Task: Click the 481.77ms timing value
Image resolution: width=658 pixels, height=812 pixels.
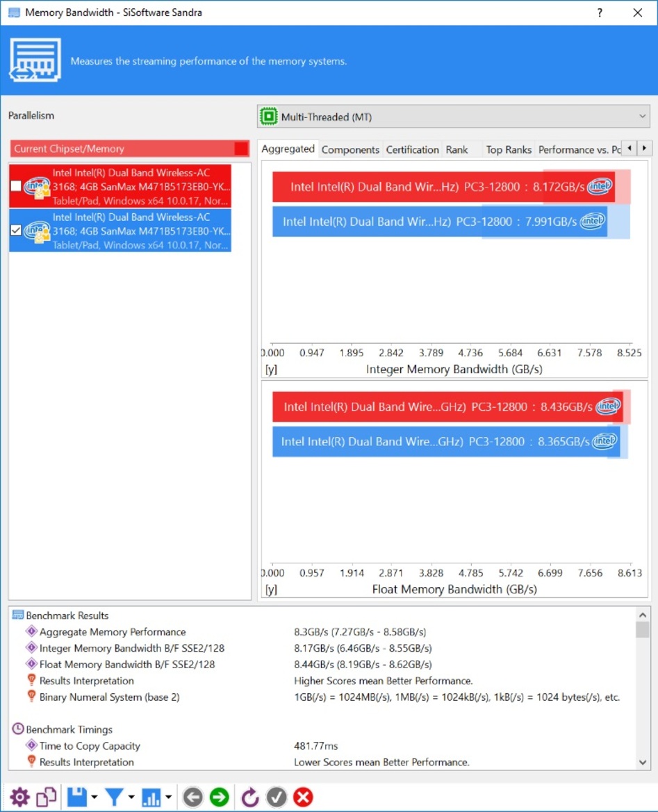Action: 316,746
